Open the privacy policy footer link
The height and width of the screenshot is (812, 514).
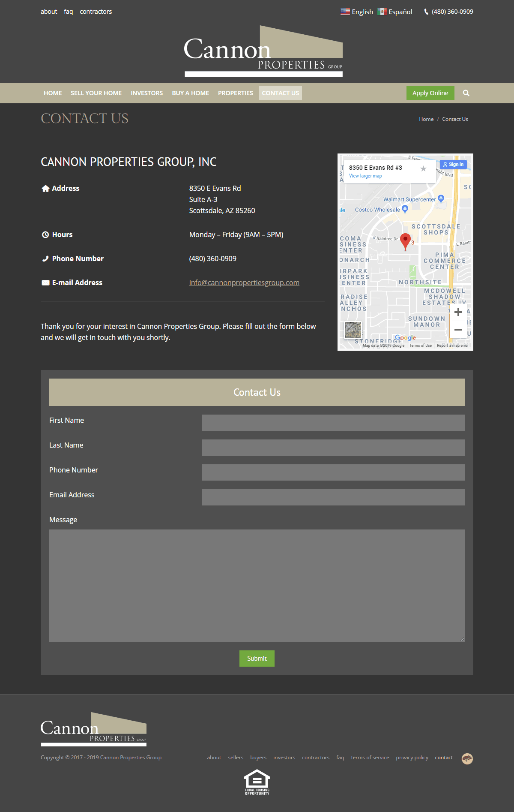(x=412, y=758)
